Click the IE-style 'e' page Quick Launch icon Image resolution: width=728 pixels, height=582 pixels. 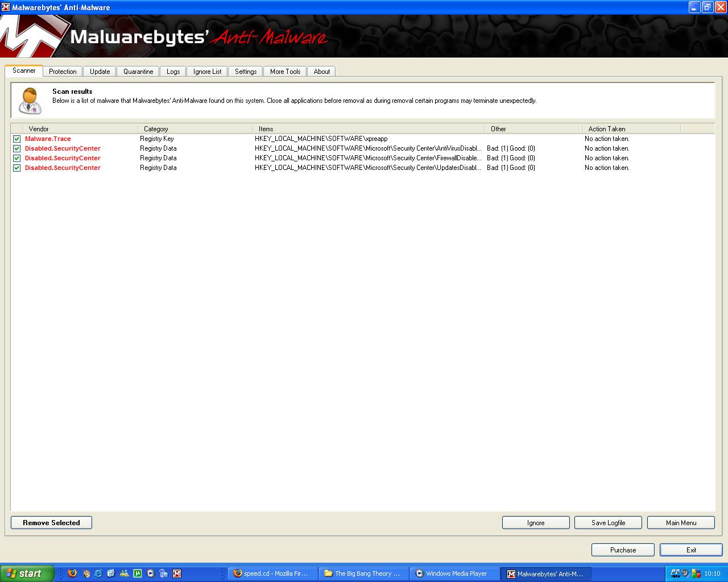pos(111,573)
